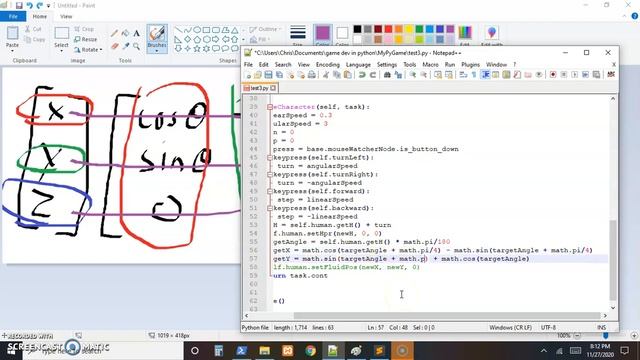Click the Resize button in Paint

pyautogui.click(x=86, y=39)
